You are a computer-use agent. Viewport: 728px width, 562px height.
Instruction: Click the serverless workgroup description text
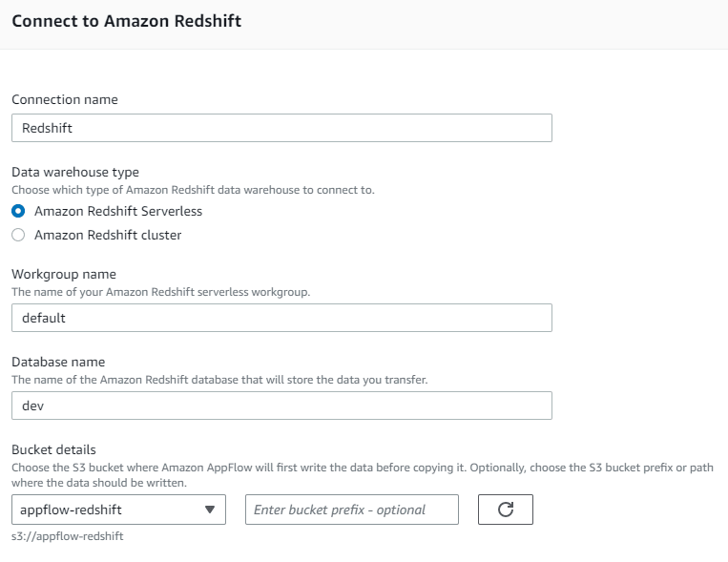160,292
